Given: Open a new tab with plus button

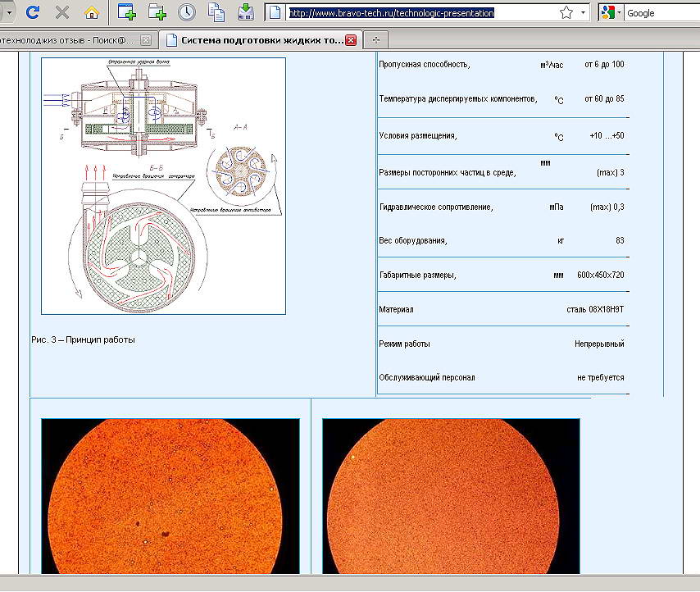Looking at the screenshot, I should point(376,40).
